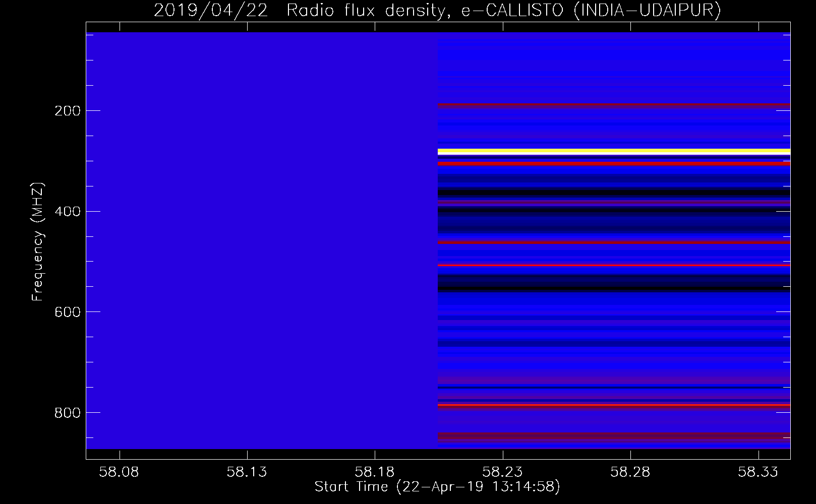Select the 600 frequency tick label

click(67, 312)
